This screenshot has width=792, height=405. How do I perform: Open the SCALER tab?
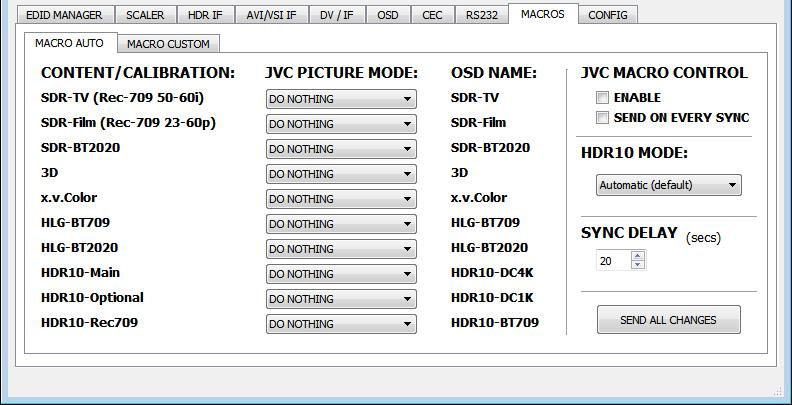[145, 15]
